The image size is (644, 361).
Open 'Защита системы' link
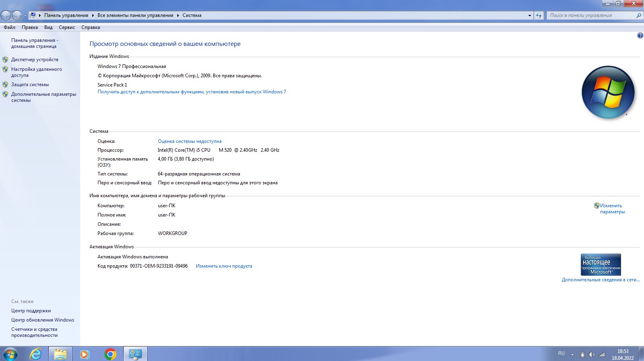click(30, 85)
